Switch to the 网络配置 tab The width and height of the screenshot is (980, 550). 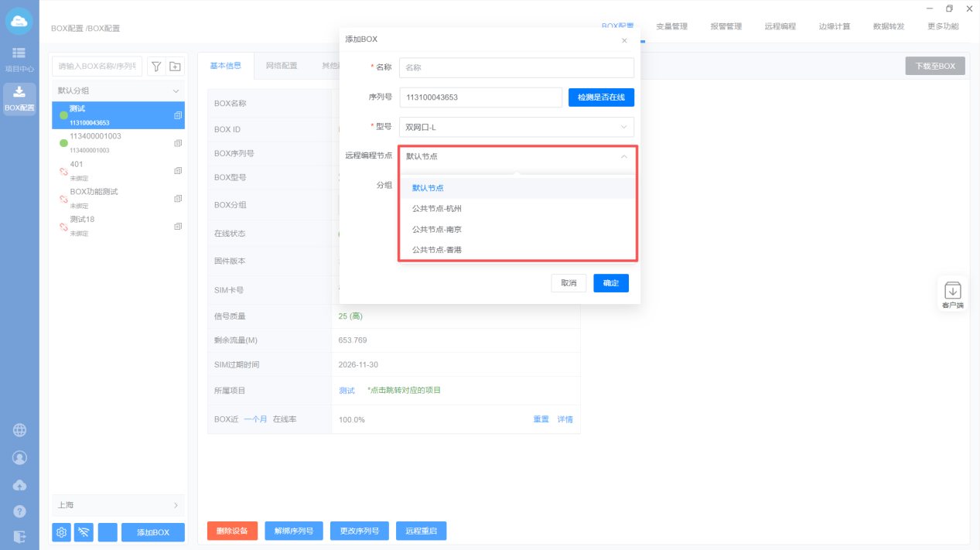point(282,66)
